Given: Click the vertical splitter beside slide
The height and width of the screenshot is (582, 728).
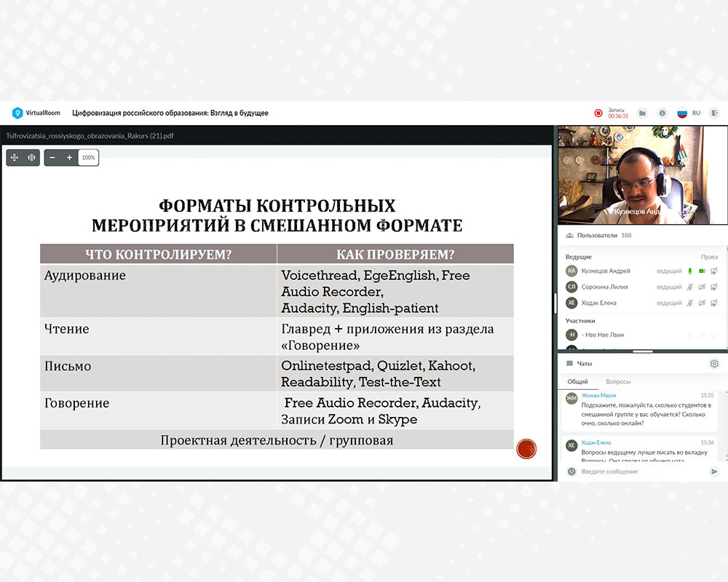Looking at the screenshot, I should (x=555, y=303).
